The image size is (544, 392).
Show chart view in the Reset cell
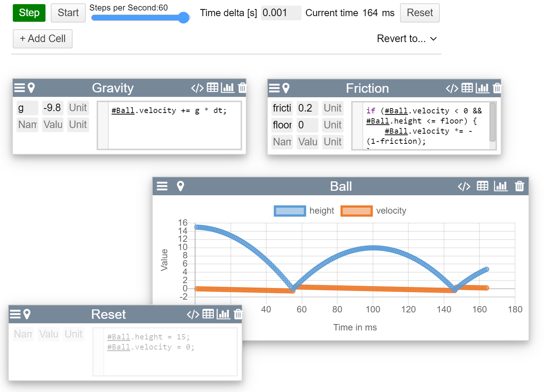(223, 314)
